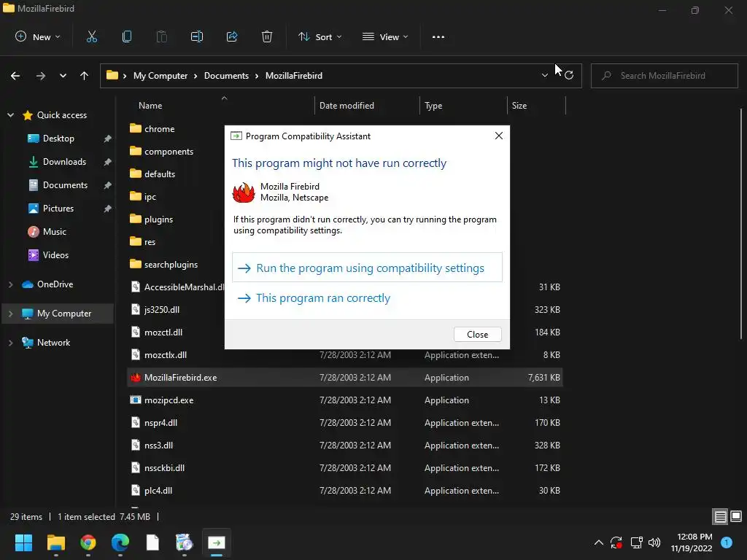The image size is (747, 560).
Task: Go up one folder level arrow
Action: pyautogui.click(x=85, y=76)
